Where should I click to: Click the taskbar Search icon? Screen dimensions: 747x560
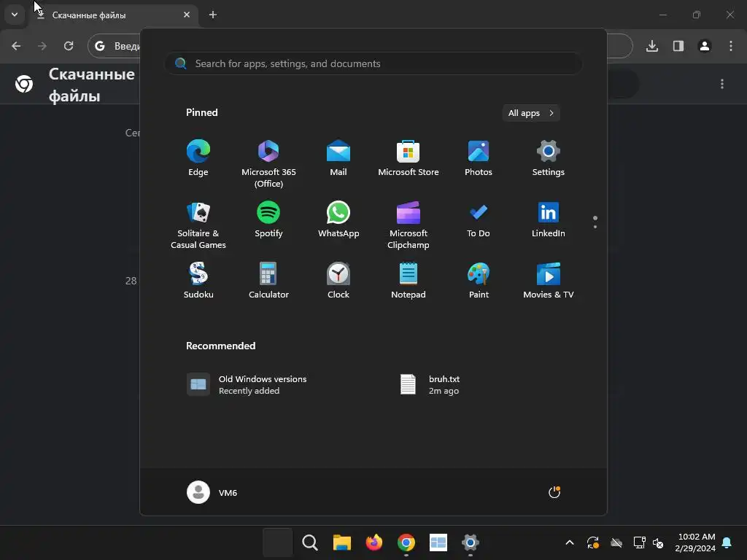309,542
